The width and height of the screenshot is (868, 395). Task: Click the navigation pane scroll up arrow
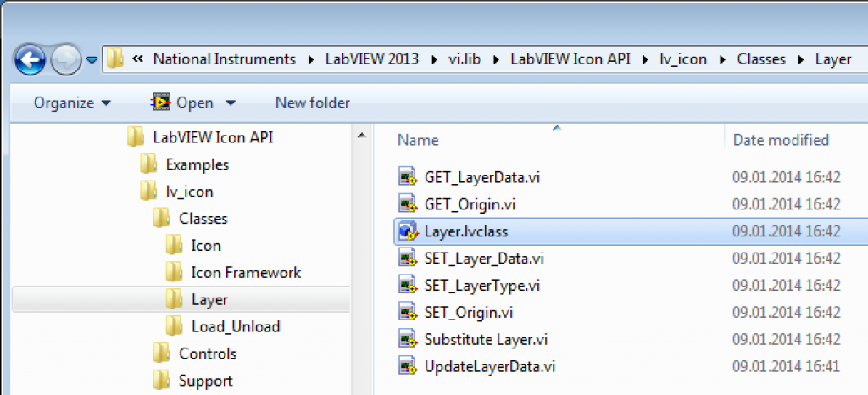(x=361, y=136)
